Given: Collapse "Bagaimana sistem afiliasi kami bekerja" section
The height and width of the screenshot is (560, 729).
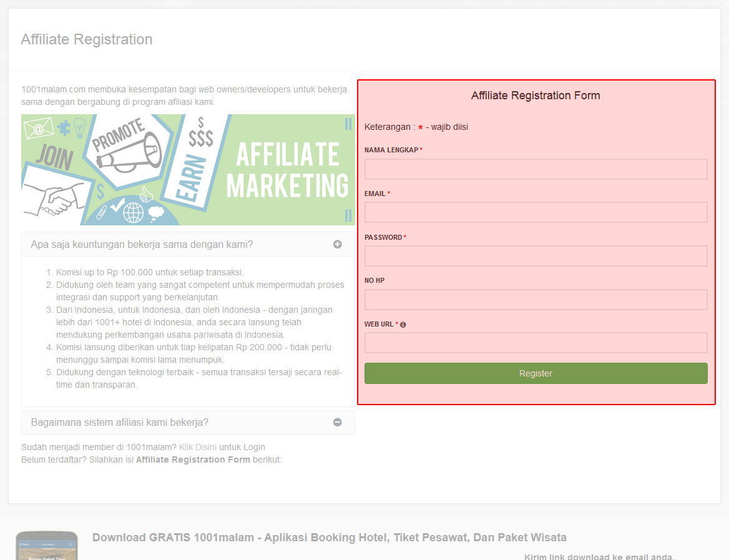Looking at the screenshot, I should (120, 423).
